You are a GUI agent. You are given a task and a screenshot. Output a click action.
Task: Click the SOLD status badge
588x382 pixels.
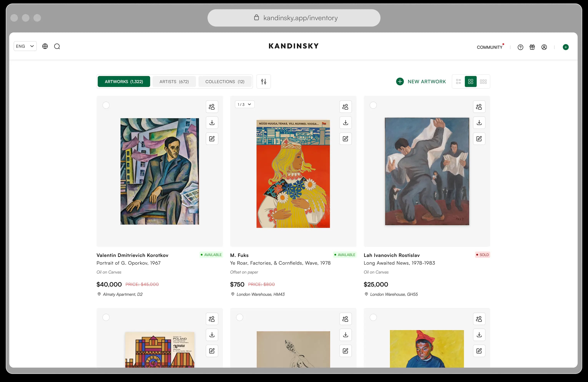[x=483, y=255]
